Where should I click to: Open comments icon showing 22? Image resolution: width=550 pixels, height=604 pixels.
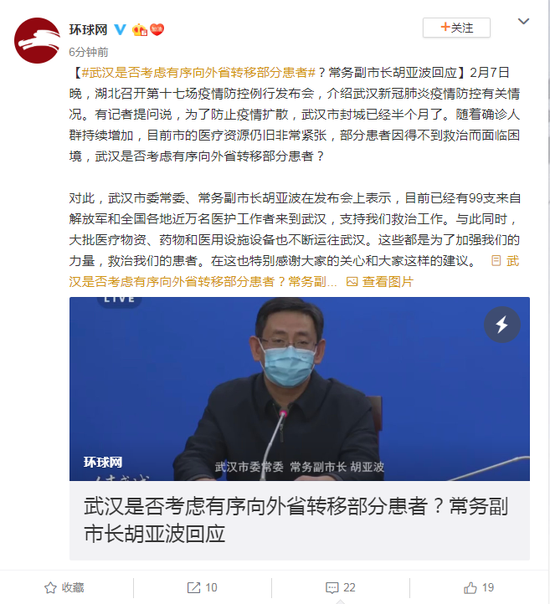[340, 587]
